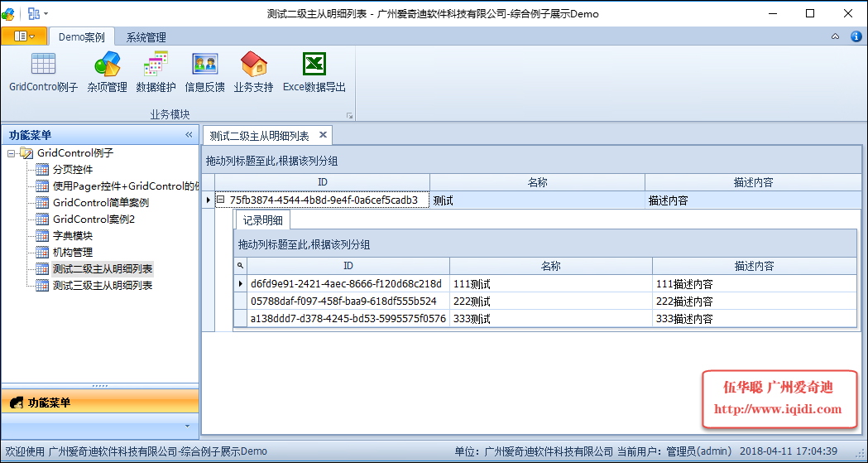This screenshot has width=868, height=463.
Task: Click the row indicator of 222测试 row
Action: click(240, 301)
